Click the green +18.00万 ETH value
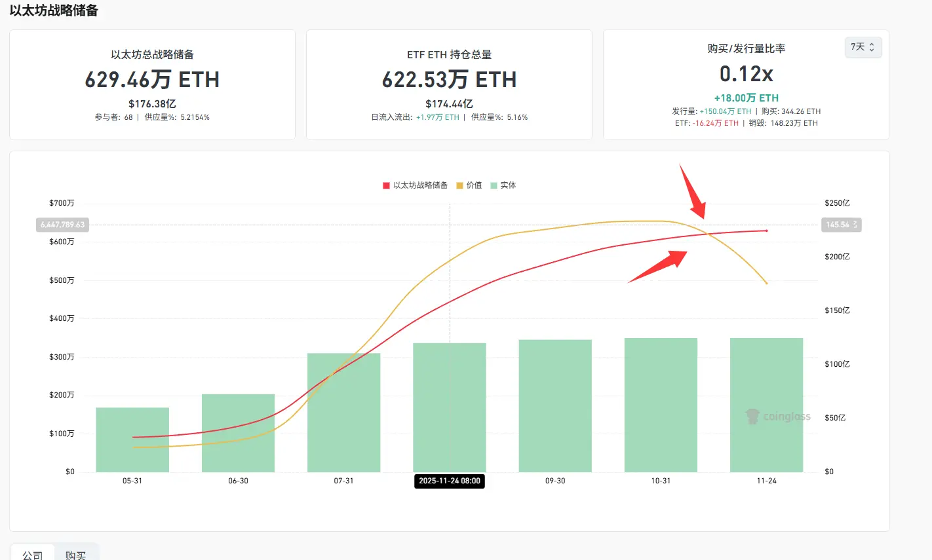 (746, 98)
